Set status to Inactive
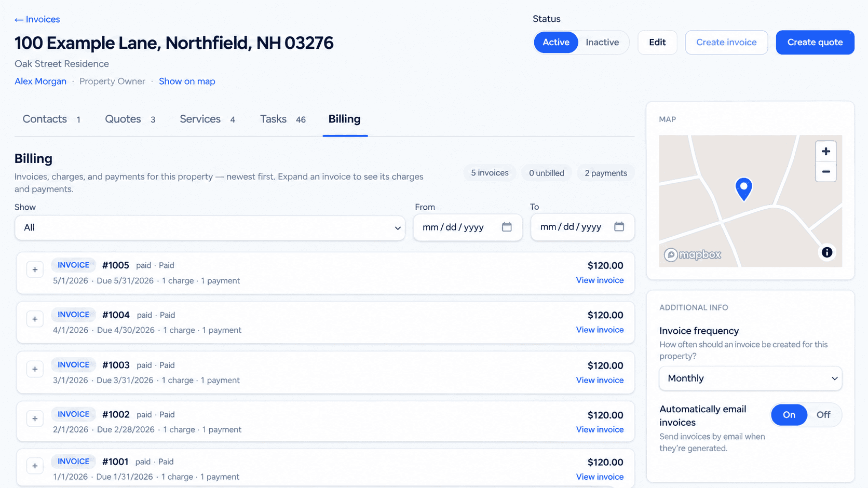 coord(602,43)
